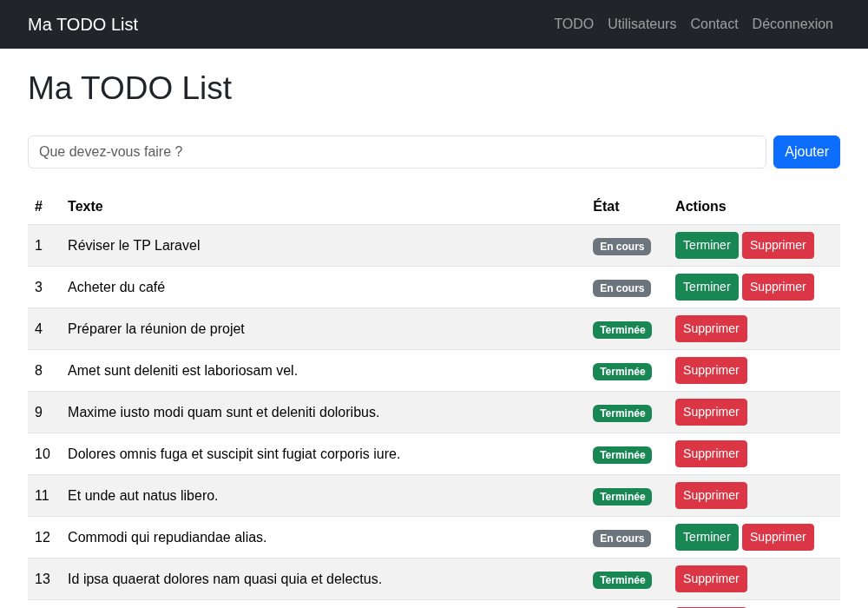
Task: Select text 'Amet sunt deleniti est laboriosam vel.'
Action: pos(182,371)
